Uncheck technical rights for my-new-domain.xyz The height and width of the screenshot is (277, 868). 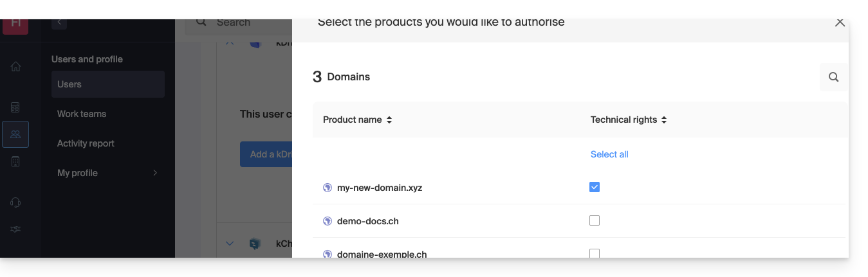tap(595, 187)
